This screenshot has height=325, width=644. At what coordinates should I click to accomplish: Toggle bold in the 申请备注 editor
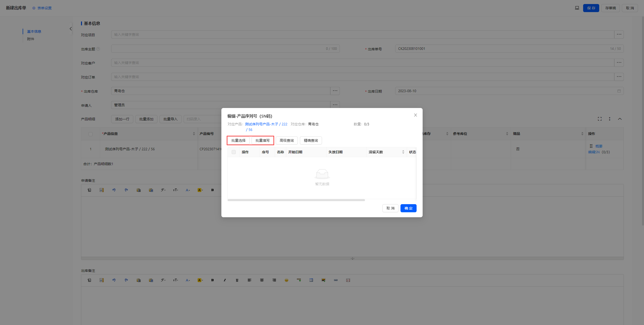tap(213, 190)
